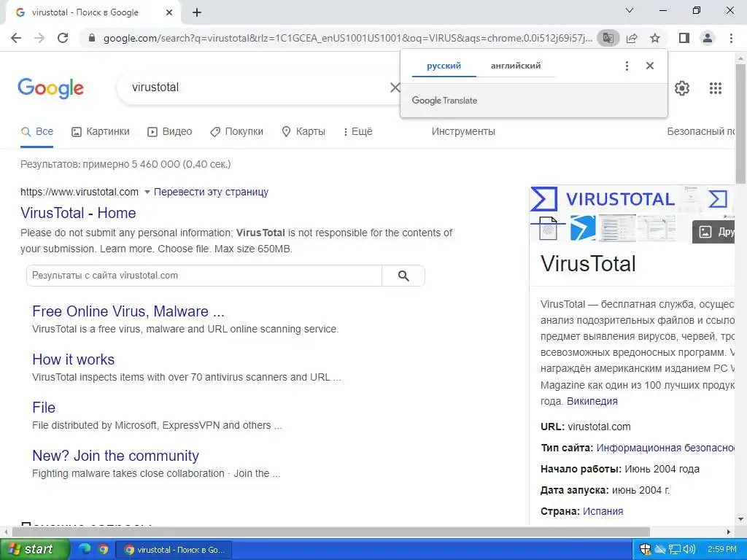Switch to Карты maps results
The image size is (747, 560).
coord(303,132)
